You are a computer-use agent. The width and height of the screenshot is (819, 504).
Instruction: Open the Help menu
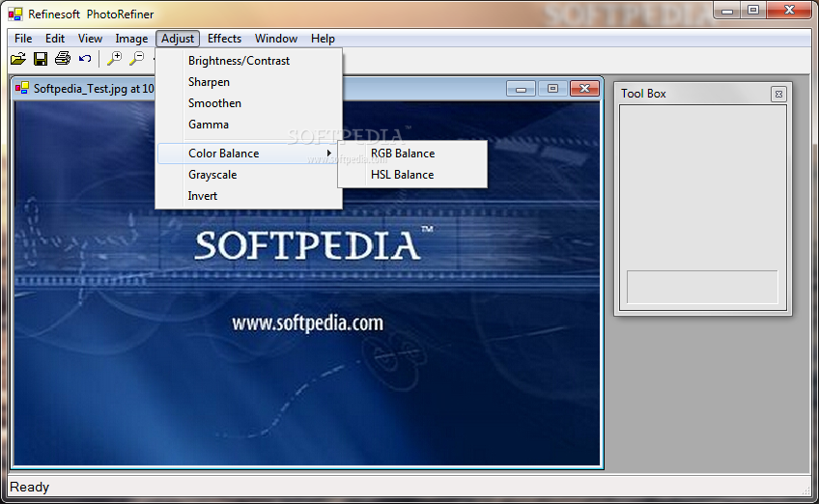coord(323,39)
